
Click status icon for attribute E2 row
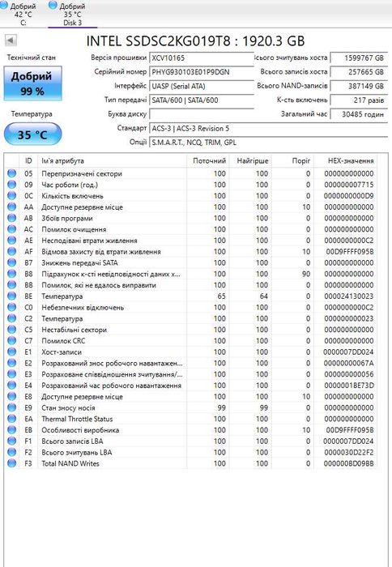pos(12,363)
